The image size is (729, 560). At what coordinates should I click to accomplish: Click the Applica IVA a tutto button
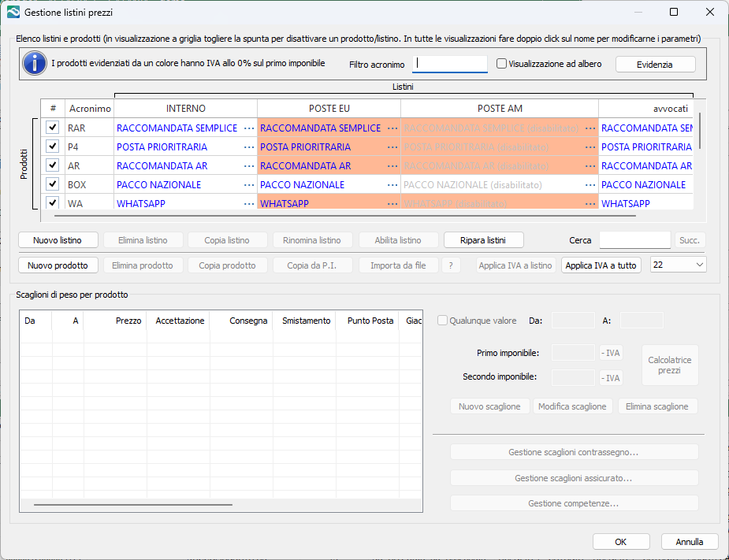pyautogui.click(x=601, y=265)
